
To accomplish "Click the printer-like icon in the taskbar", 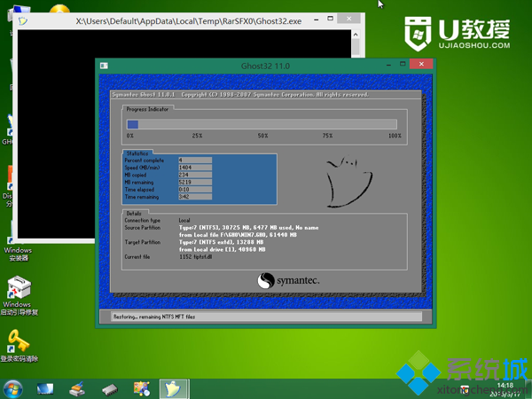I will coord(77,388).
